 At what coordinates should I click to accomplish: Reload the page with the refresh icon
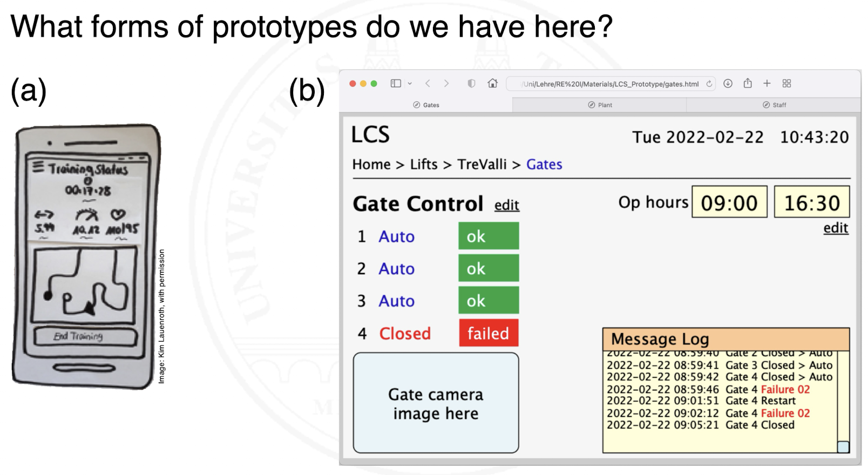point(709,84)
